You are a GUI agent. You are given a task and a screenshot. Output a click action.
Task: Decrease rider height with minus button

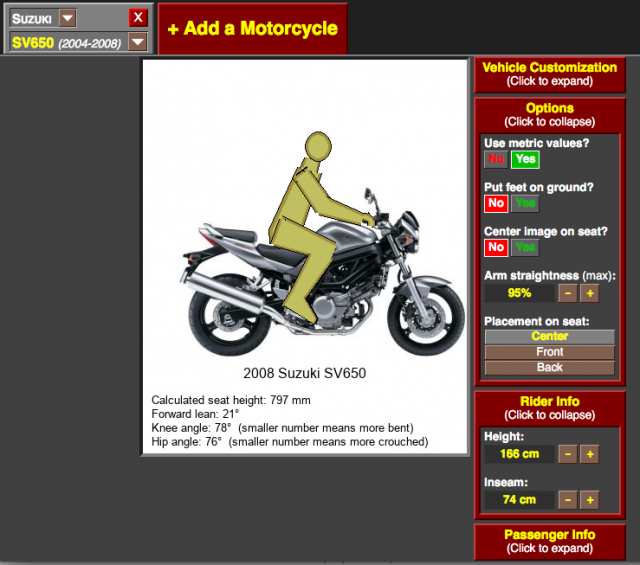click(566, 455)
